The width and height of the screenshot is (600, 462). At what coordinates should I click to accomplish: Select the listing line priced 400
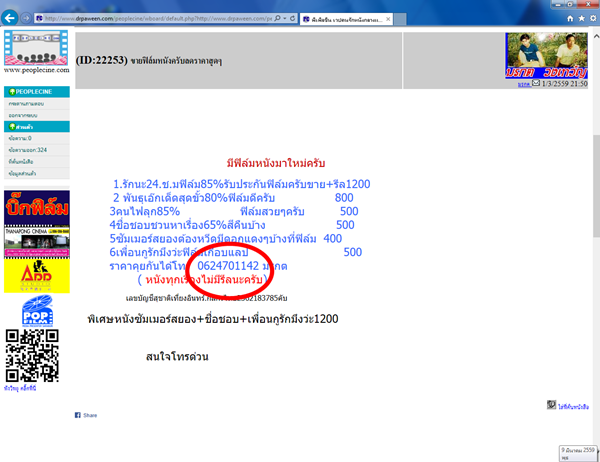225,239
